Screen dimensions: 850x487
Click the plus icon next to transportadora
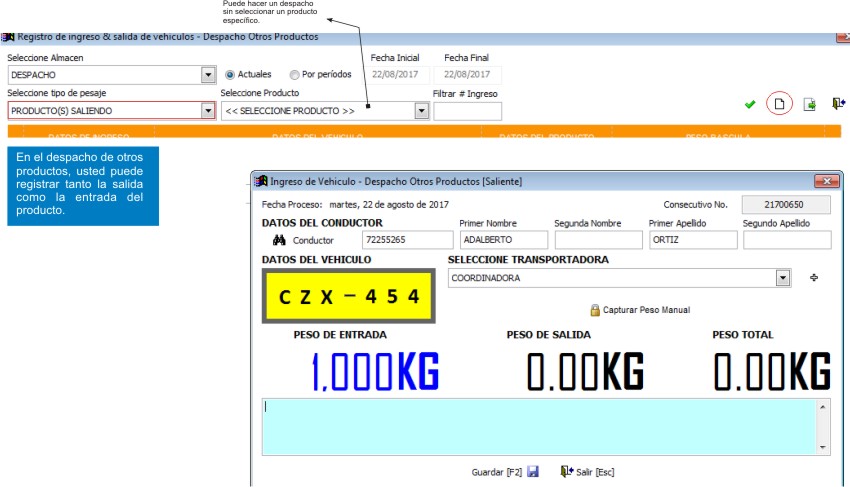814,278
